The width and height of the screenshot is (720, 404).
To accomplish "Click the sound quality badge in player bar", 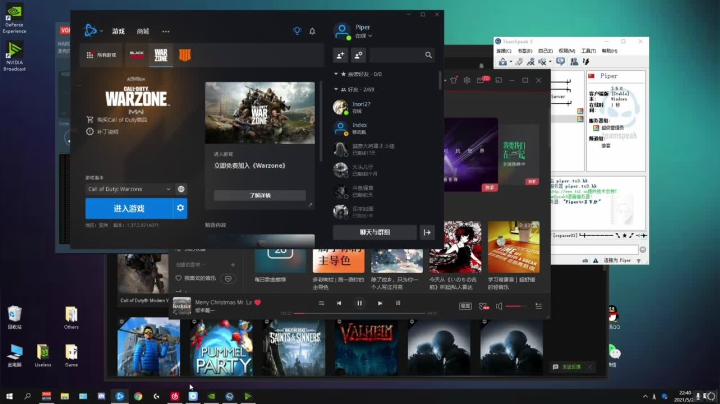I will pos(465,306).
